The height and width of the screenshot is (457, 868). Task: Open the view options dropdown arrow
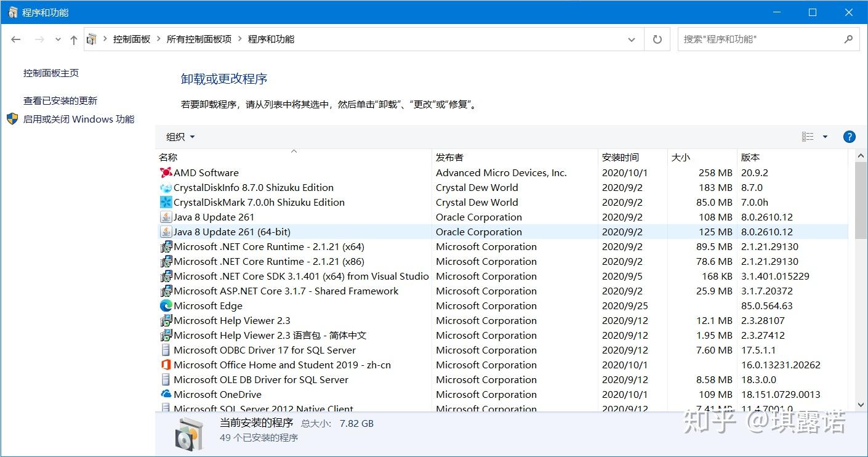825,137
